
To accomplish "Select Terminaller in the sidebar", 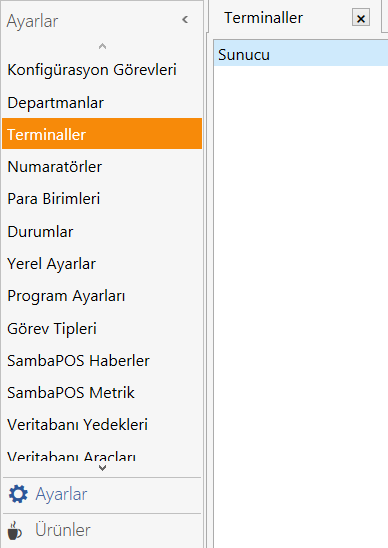I will click(102, 134).
